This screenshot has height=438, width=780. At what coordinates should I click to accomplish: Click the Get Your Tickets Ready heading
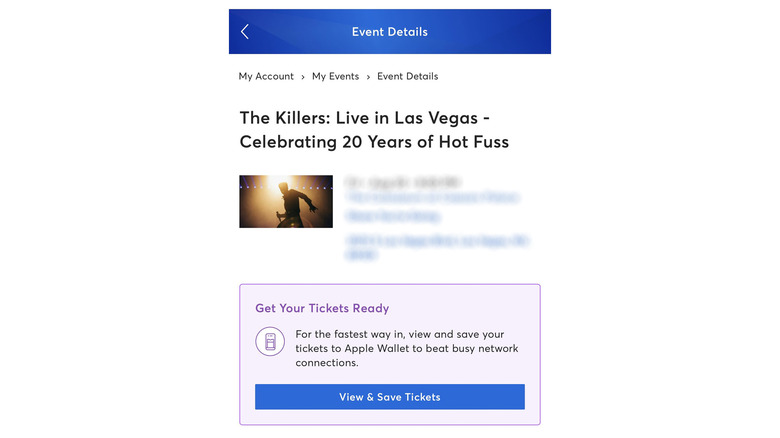pyautogui.click(x=322, y=308)
